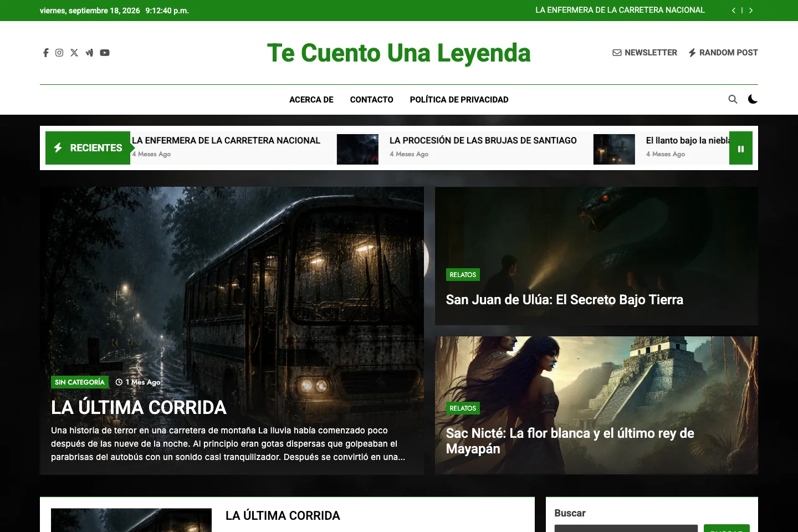Open a Random Post
The height and width of the screenshot is (532, 798).
(x=723, y=53)
